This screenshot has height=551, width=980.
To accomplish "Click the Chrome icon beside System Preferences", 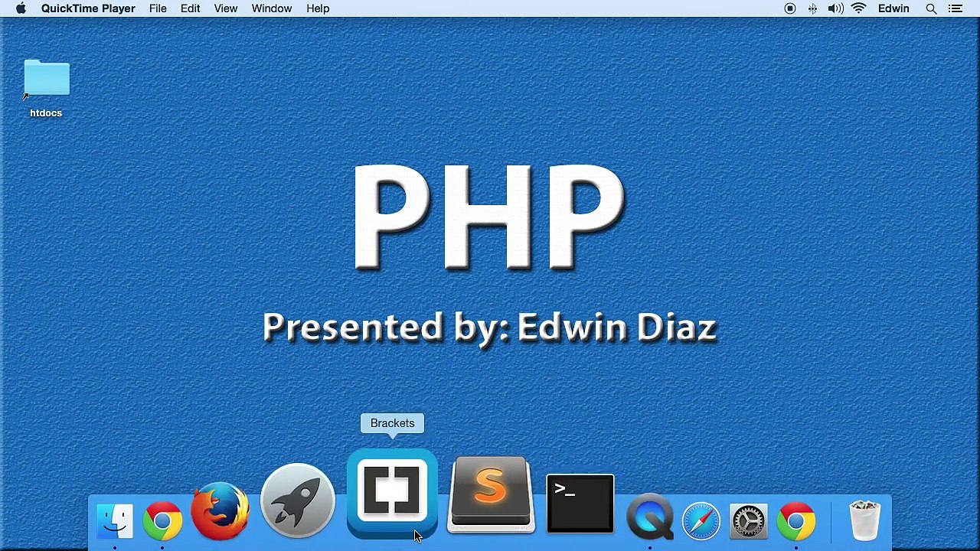I will 796,521.
